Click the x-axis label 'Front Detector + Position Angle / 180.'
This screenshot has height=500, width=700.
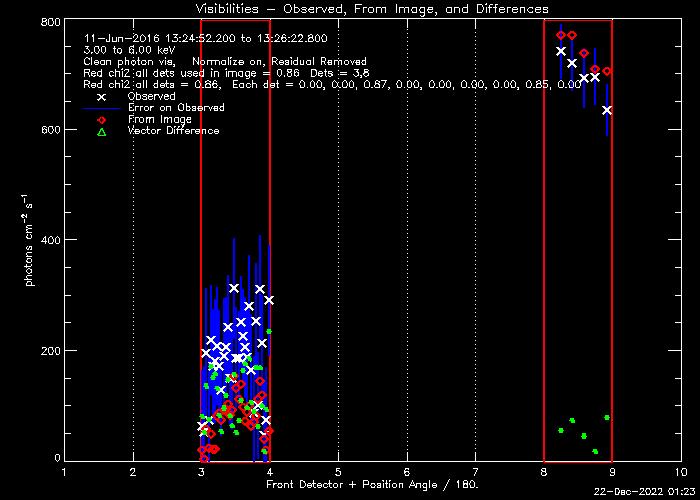(x=372, y=485)
